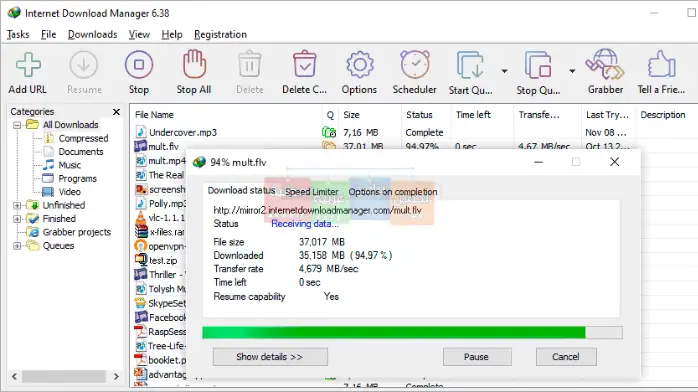
Task: Collapse the All Downloads tree node
Action: point(17,125)
